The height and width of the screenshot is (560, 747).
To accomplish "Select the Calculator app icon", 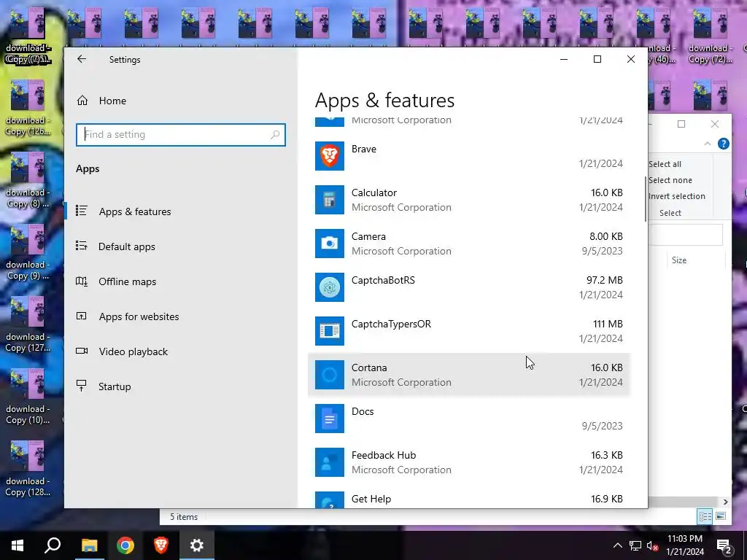I will click(330, 200).
